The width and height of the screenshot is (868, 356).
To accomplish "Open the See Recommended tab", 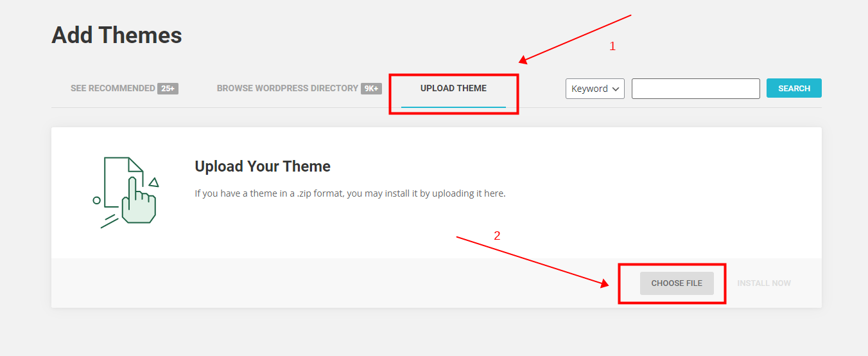I will pos(124,88).
